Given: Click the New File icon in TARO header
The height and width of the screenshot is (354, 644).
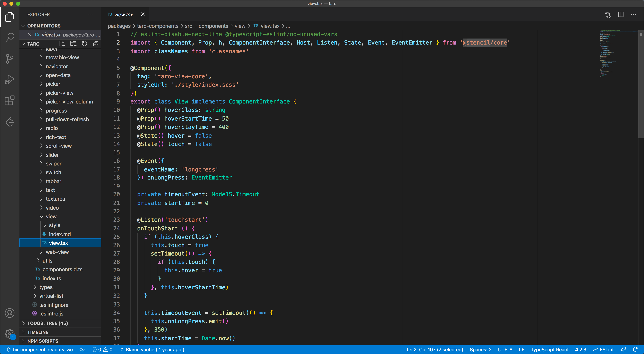Looking at the screenshot, I should [62, 44].
